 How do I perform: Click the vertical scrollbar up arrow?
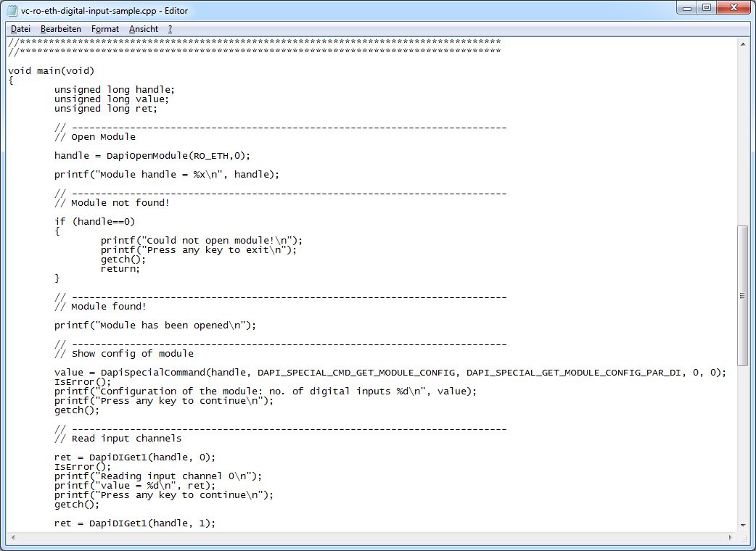tap(743, 44)
